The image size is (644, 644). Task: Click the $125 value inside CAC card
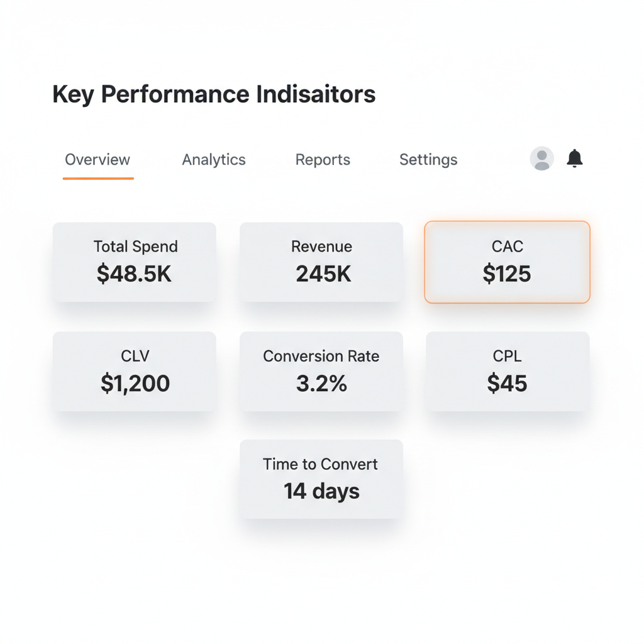tap(507, 274)
